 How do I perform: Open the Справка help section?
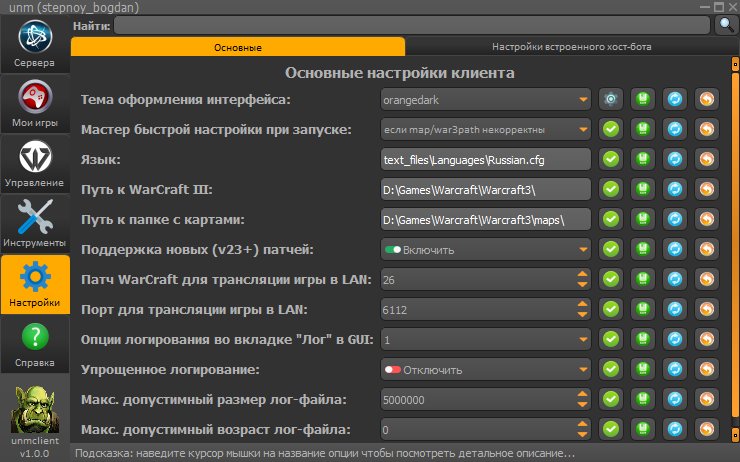tap(35, 344)
